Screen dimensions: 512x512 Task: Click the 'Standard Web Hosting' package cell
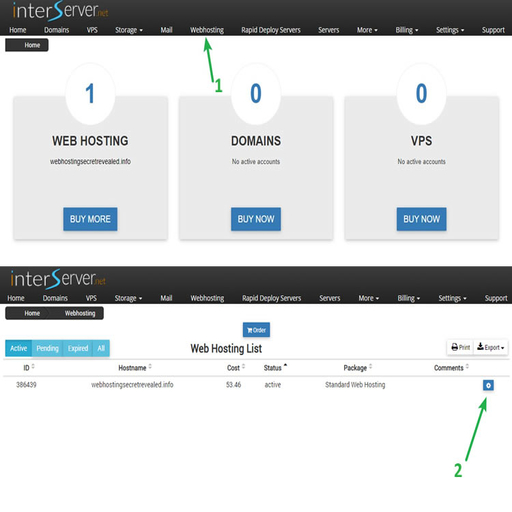pyautogui.click(x=355, y=385)
